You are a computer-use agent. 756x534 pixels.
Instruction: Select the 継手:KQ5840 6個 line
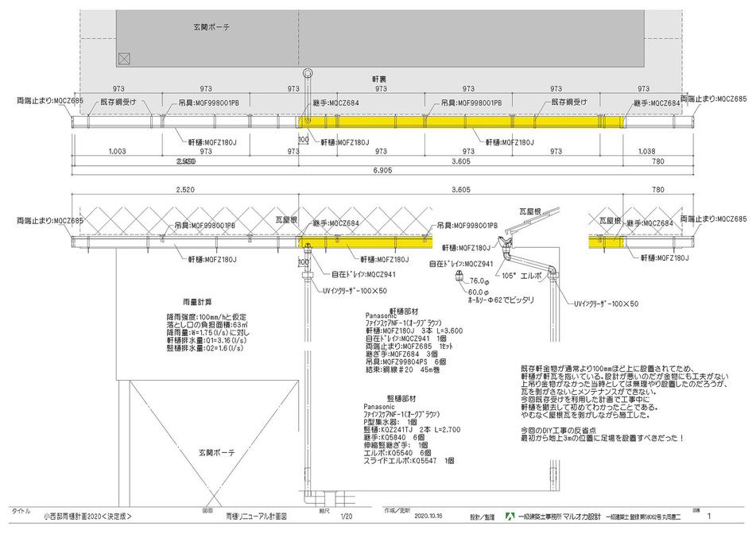pos(394,437)
